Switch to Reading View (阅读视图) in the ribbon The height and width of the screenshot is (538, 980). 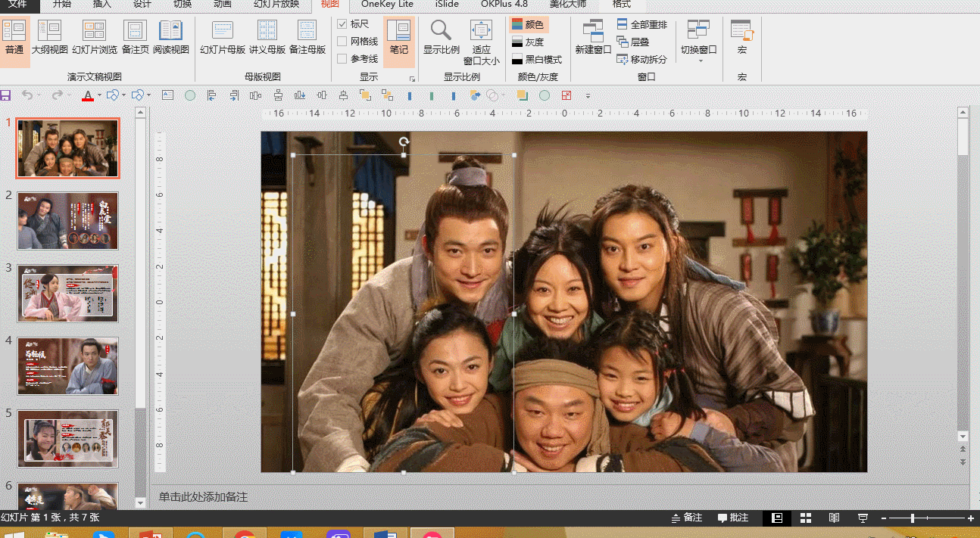[171, 38]
